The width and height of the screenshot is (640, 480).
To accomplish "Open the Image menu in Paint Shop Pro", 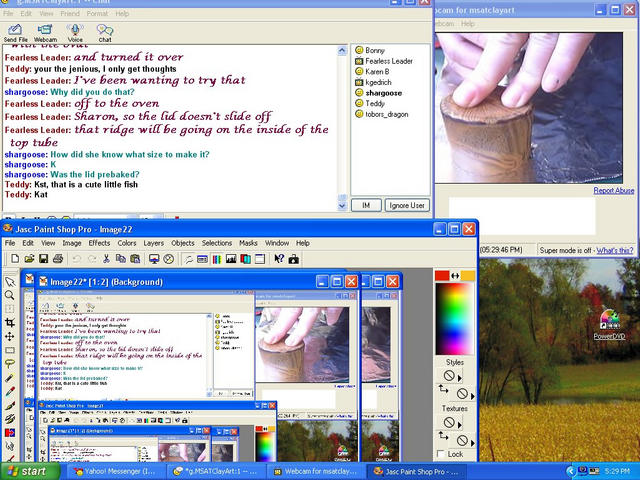I will pyautogui.click(x=72, y=243).
